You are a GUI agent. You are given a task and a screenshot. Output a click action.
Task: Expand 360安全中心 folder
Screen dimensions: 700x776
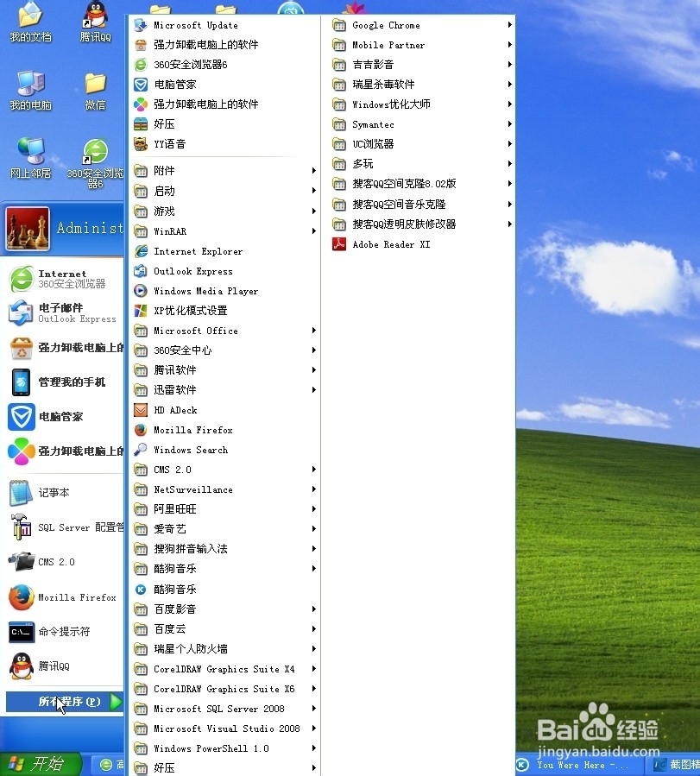pos(224,350)
